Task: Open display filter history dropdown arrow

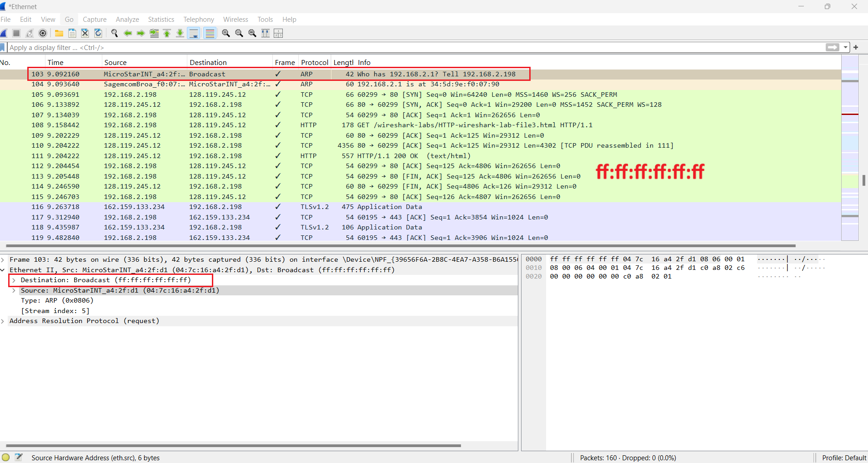Action: 846,47
